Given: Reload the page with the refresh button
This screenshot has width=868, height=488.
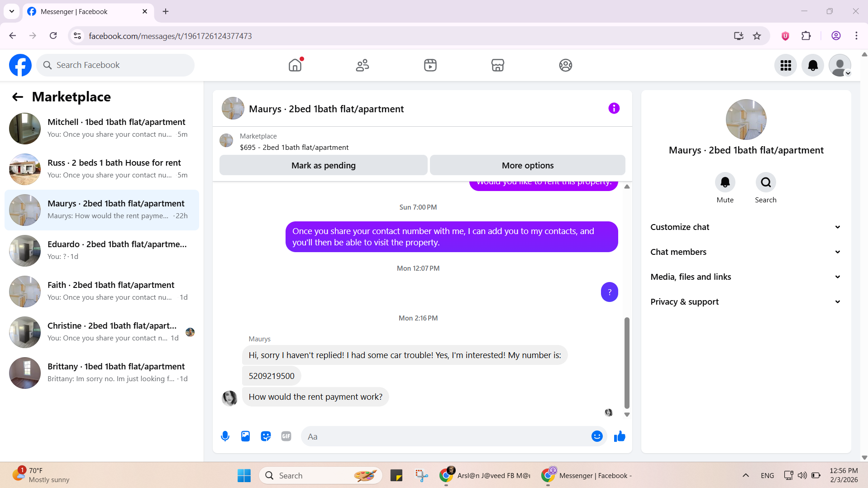Looking at the screenshot, I should coord(53,36).
